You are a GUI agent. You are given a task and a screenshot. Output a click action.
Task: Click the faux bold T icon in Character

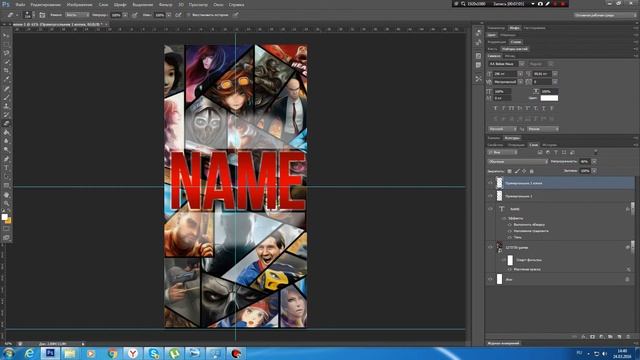(496, 108)
